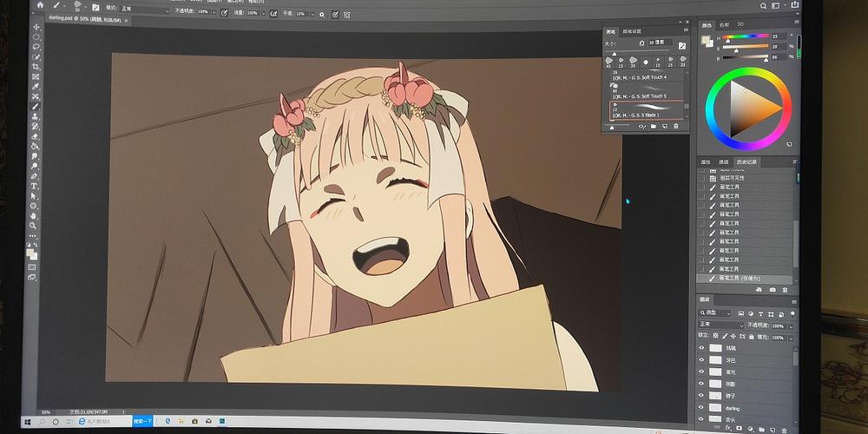Expand the layer opacity 100% dropdown

791,326
